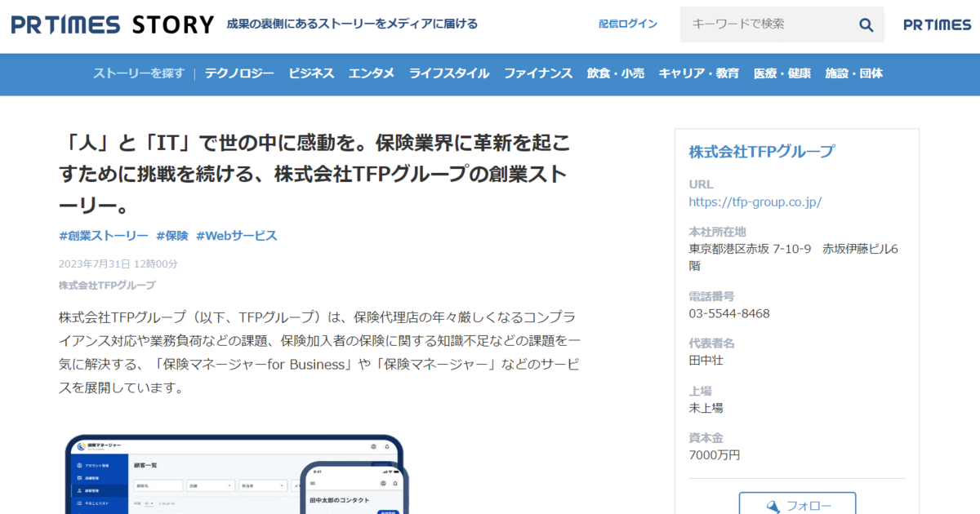The image size is (980, 514).
Task: Select the テクノロジー category
Action: point(239,73)
